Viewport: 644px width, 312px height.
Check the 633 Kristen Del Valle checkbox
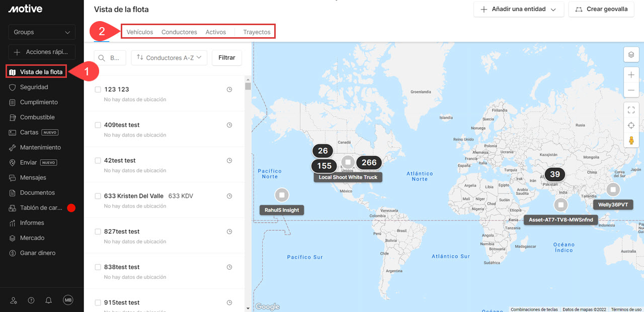tap(98, 196)
